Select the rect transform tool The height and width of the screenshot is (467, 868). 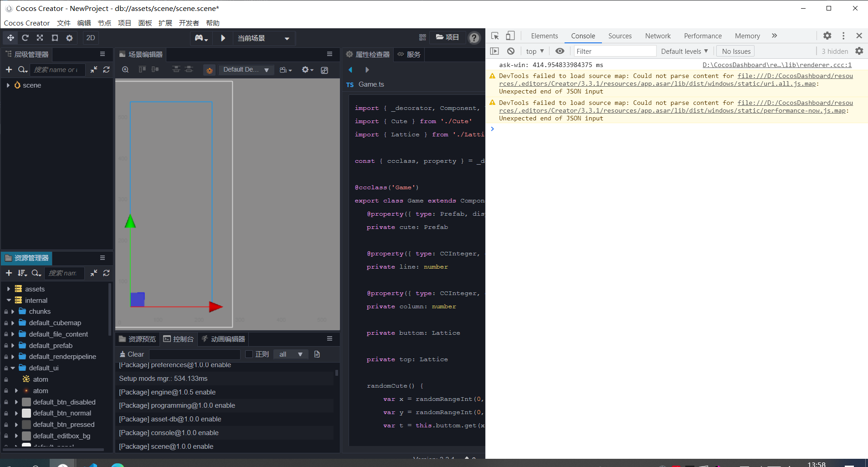pyautogui.click(x=55, y=38)
